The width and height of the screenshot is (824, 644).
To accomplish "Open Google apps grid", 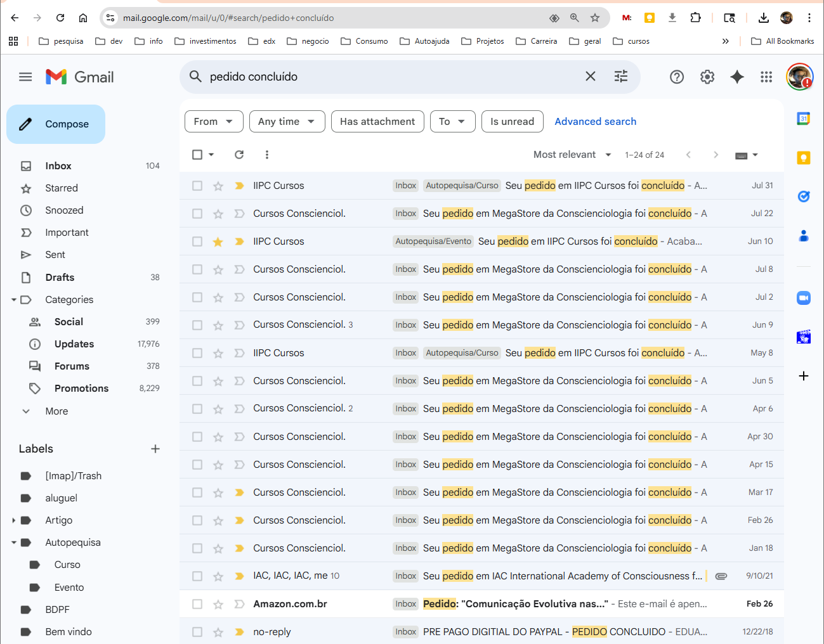I will 766,77.
